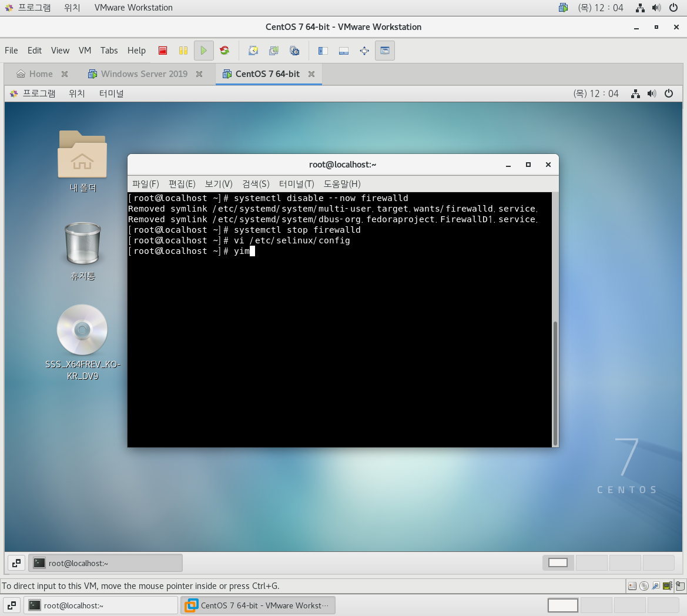Click the guest CentOS panel network icon
The width and height of the screenshot is (687, 616).
(x=635, y=93)
